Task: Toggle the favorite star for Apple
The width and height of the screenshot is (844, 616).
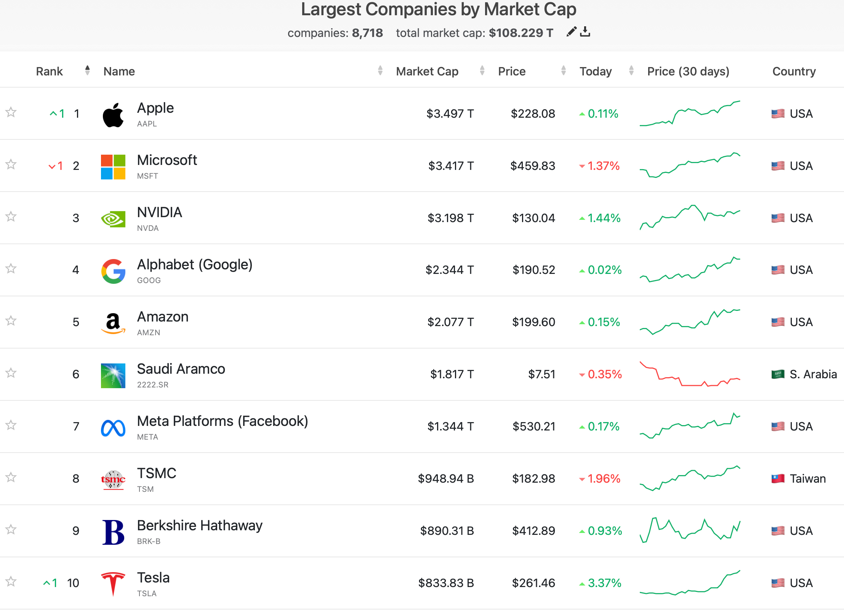Action: pyautogui.click(x=11, y=112)
